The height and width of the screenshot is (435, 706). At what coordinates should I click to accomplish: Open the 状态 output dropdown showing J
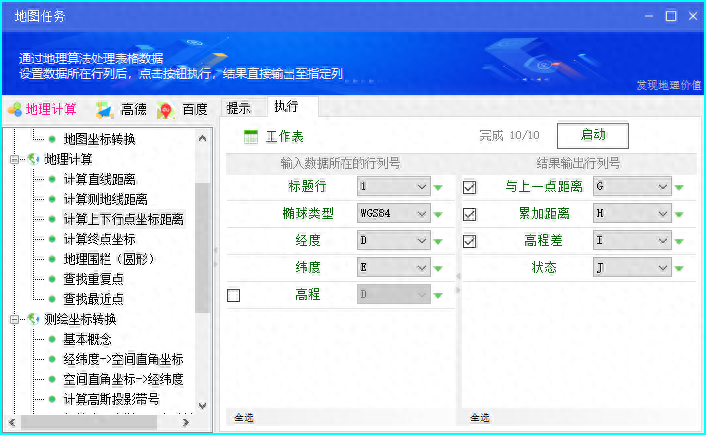[x=632, y=267]
